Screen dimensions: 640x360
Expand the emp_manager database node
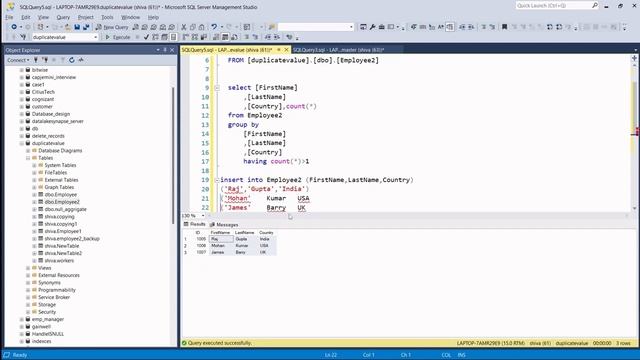click(x=22, y=320)
